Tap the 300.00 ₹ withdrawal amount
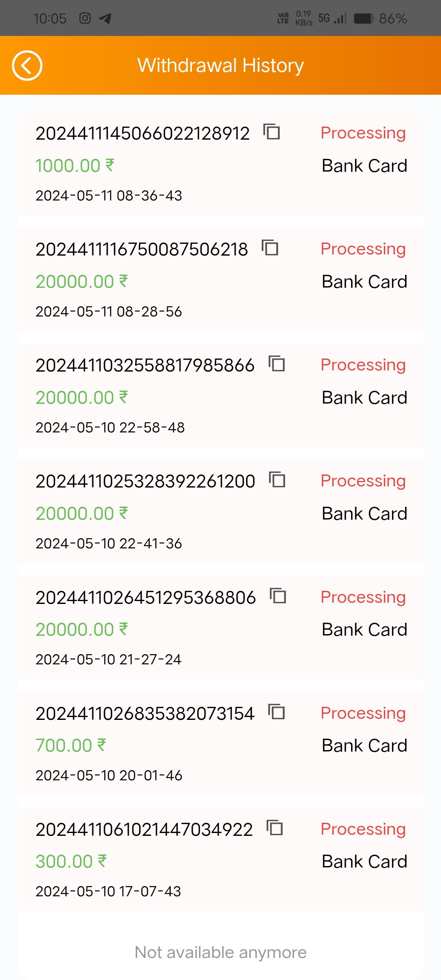Image resolution: width=441 pixels, height=980 pixels. click(71, 861)
